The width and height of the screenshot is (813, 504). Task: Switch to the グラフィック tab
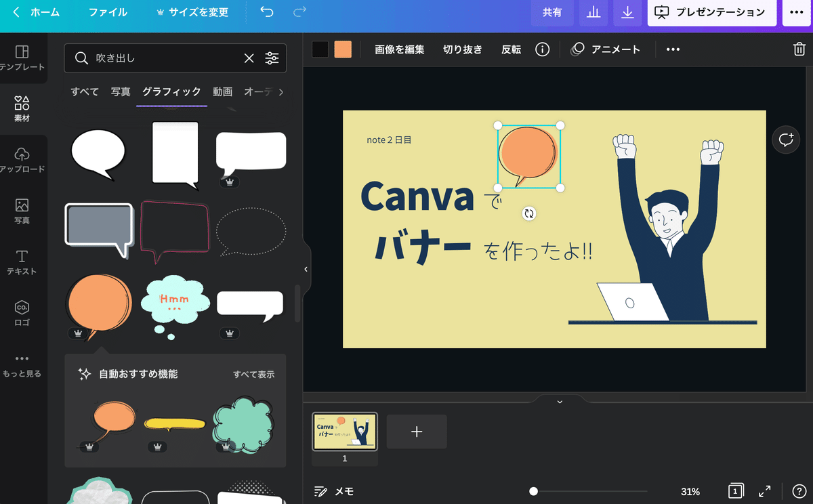pos(171,91)
